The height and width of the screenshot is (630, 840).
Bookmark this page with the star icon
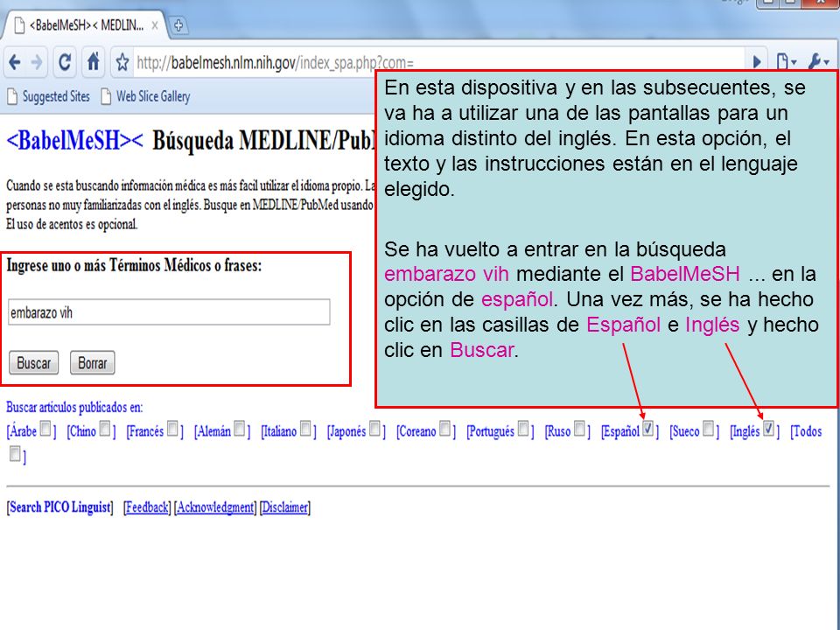coord(122,63)
